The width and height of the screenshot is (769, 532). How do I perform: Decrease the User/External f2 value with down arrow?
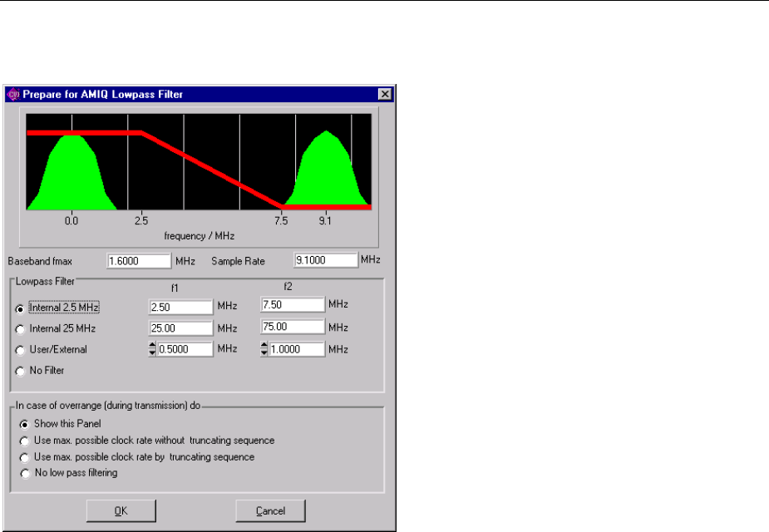[264, 353]
